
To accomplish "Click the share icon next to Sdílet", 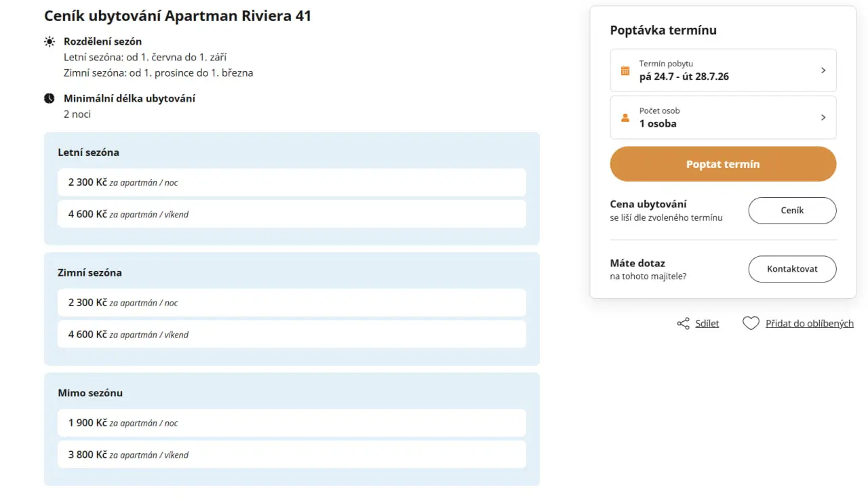I will (684, 324).
